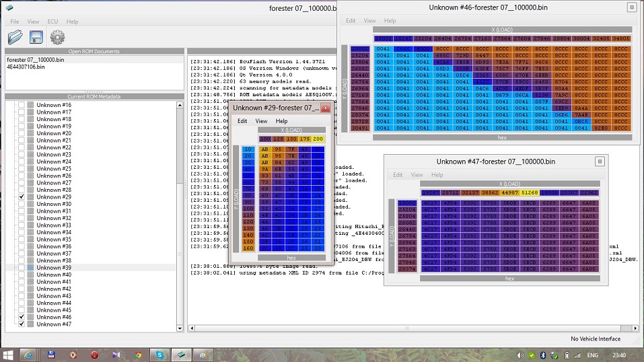Select the 4E44307106.bin ROM document
644x362 pixels.
click(x=26, y=67)
